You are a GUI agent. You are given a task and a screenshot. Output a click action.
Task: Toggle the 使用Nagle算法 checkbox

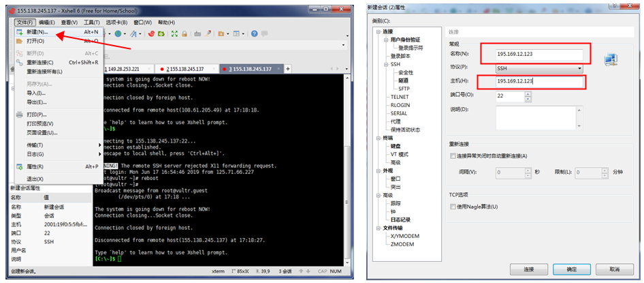[454, 207]
